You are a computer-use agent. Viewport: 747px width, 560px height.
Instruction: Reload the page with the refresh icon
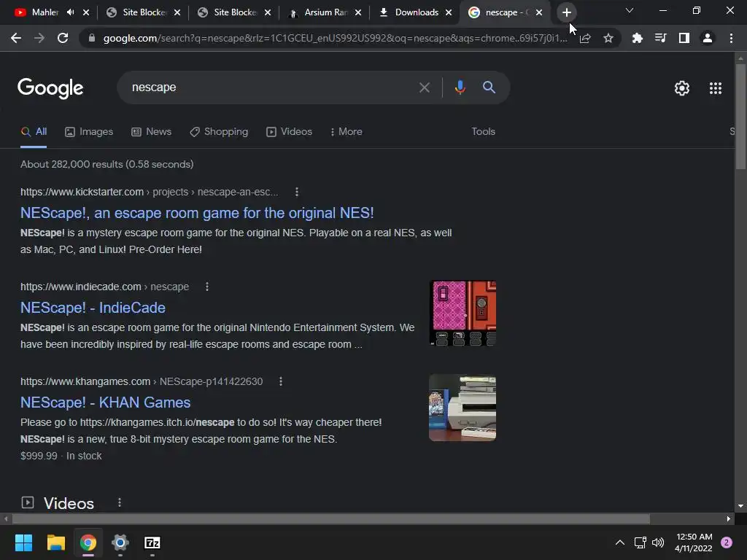click(63, 38)
